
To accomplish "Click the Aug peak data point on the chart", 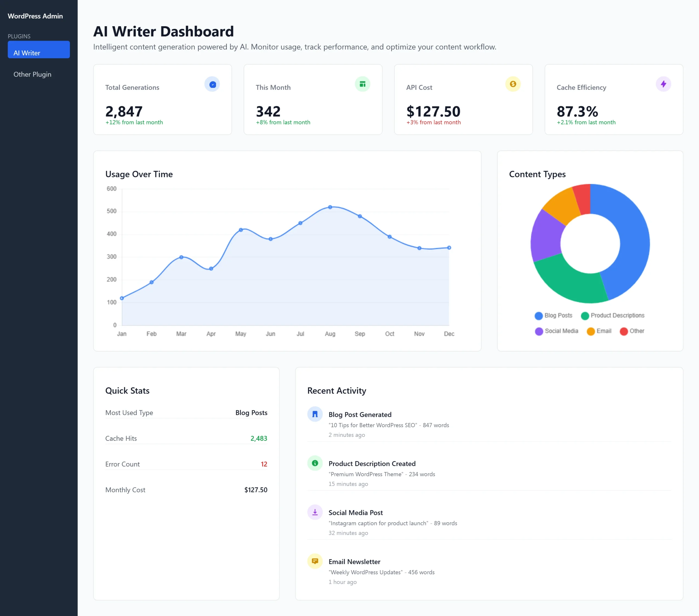I will [x=330, y=207].
